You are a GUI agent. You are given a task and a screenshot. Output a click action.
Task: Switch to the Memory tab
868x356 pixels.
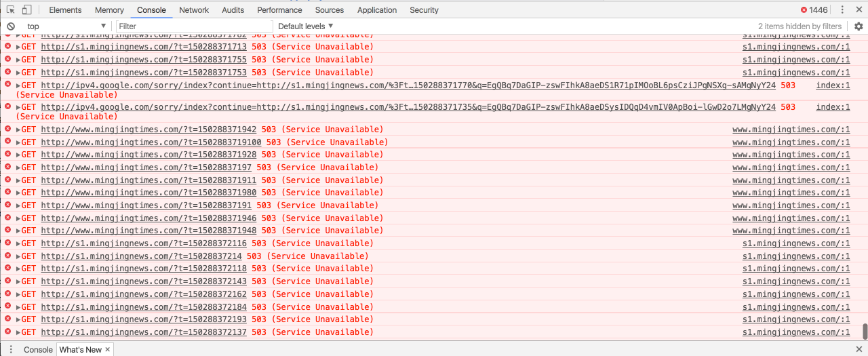[x=109, y=10]
